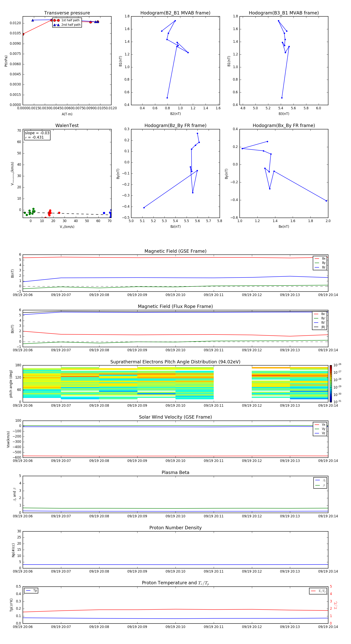Click the "Magnetic Field (Flux Rope Frame)" title
The height and width of the screenshot is (644, 351).
point(175,307)
